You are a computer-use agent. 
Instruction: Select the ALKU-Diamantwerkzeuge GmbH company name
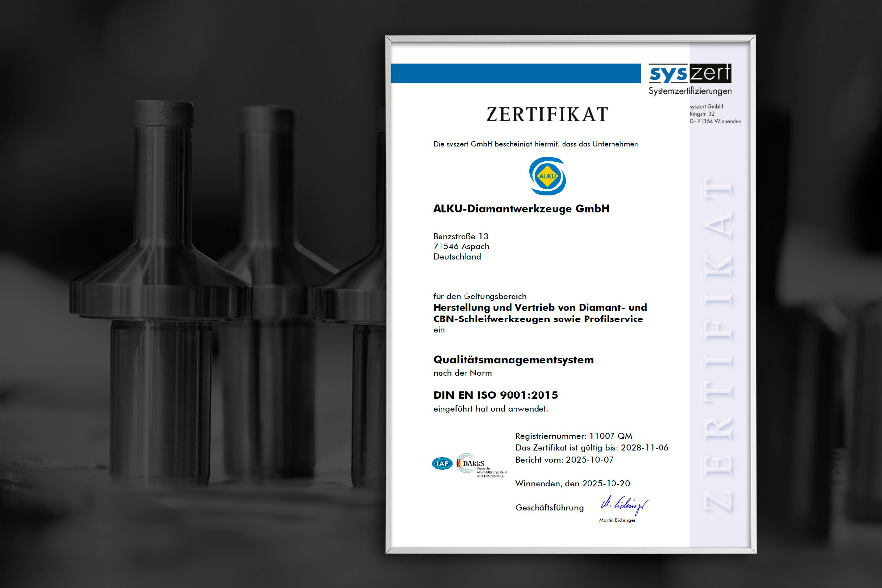pyautogui.click(x=521, y=209)
